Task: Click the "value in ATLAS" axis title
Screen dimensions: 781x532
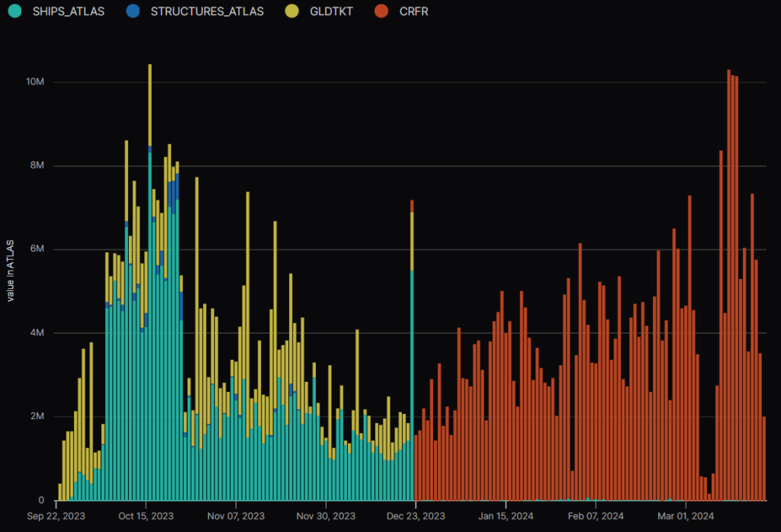Action: coord(11,271)
